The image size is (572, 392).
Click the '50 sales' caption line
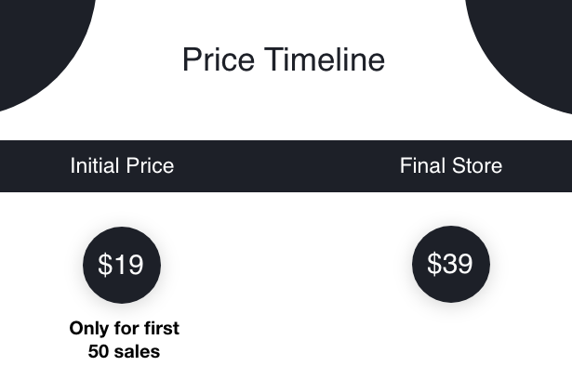(124, 351)
